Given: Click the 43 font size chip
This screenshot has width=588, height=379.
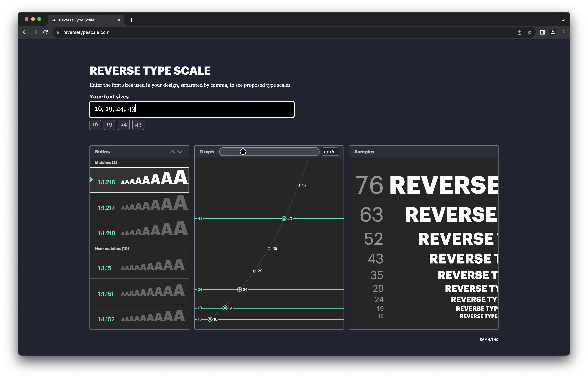Looking at the screenshot, I should 138,124.
